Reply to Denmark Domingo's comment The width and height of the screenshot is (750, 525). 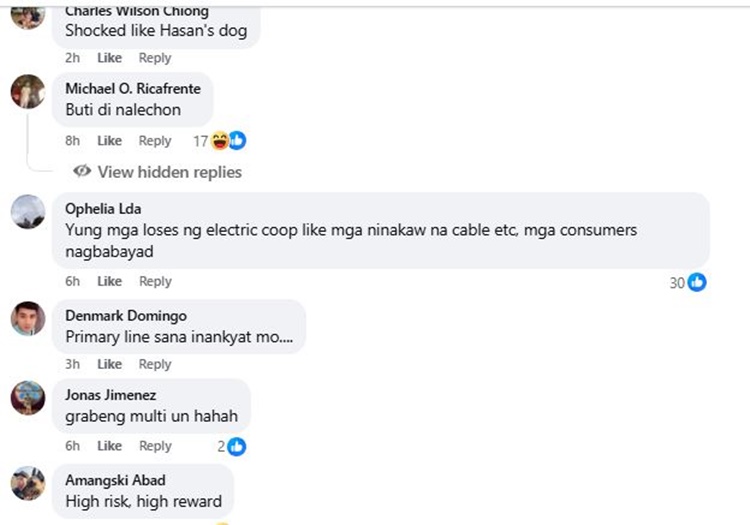(155, 364)
